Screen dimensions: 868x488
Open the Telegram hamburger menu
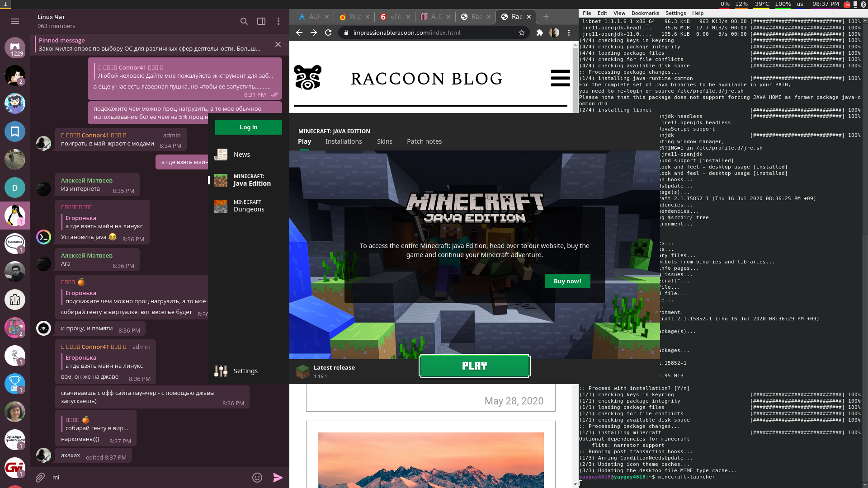15,21
